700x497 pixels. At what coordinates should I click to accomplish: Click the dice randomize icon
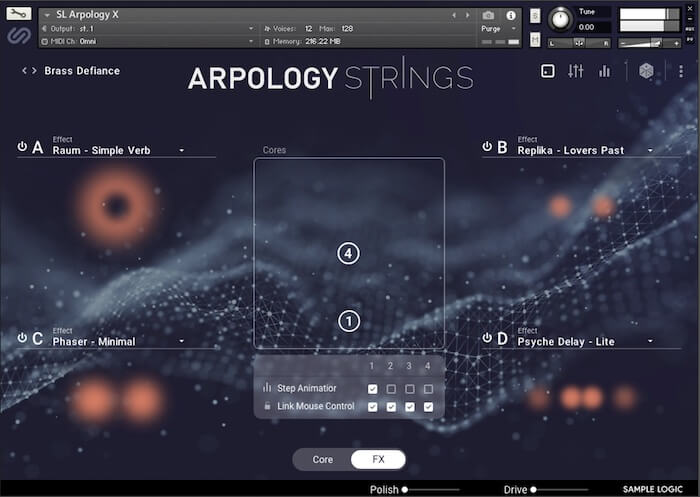pyautogui.click(x=647, y=71)
